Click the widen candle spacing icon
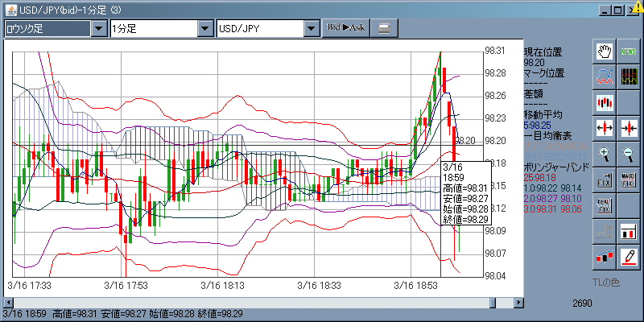The width and height of the screenshot is (644, 322). point(605,128)
